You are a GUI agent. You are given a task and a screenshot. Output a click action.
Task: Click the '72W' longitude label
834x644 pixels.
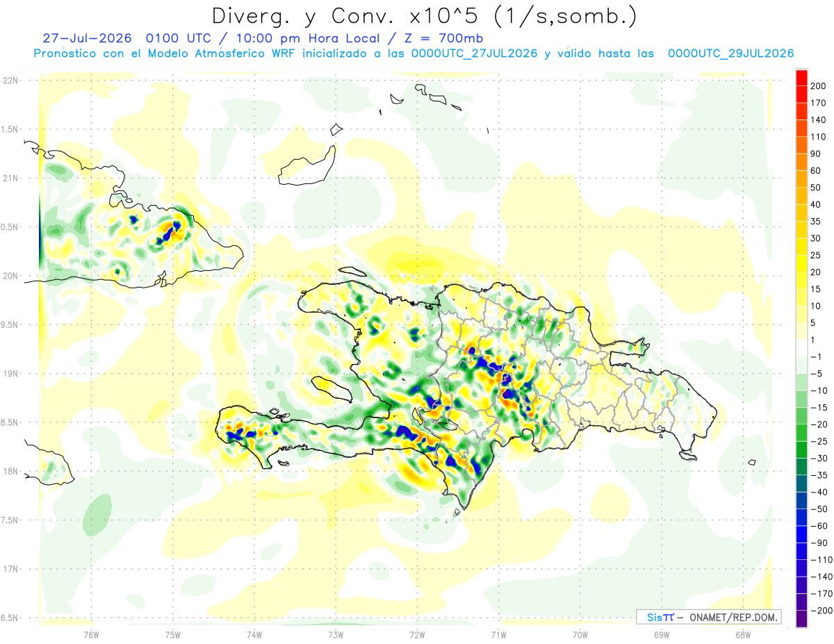417,634
